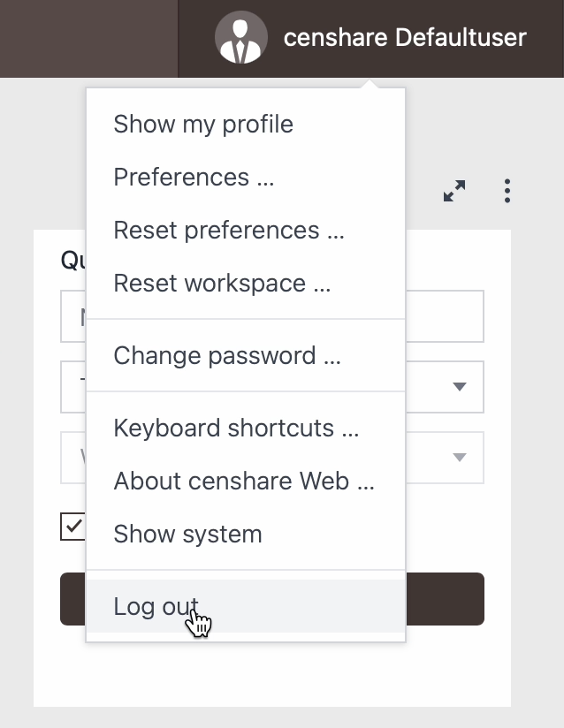
Task: Click the censhare Defaultuser name label
Action: click(x=404, y=37)
